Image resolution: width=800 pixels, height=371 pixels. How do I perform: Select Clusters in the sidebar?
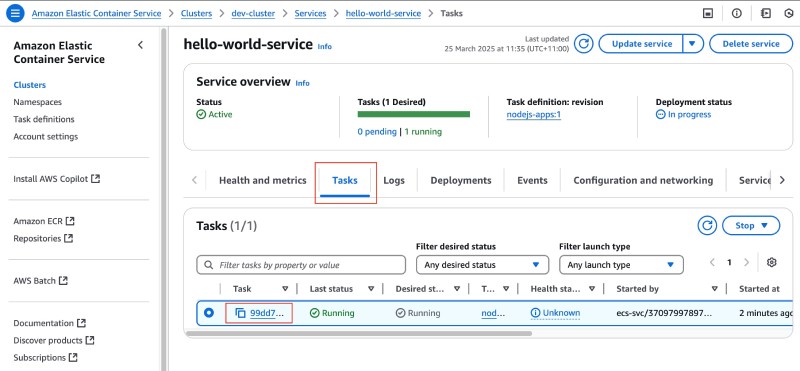(30, 85)
